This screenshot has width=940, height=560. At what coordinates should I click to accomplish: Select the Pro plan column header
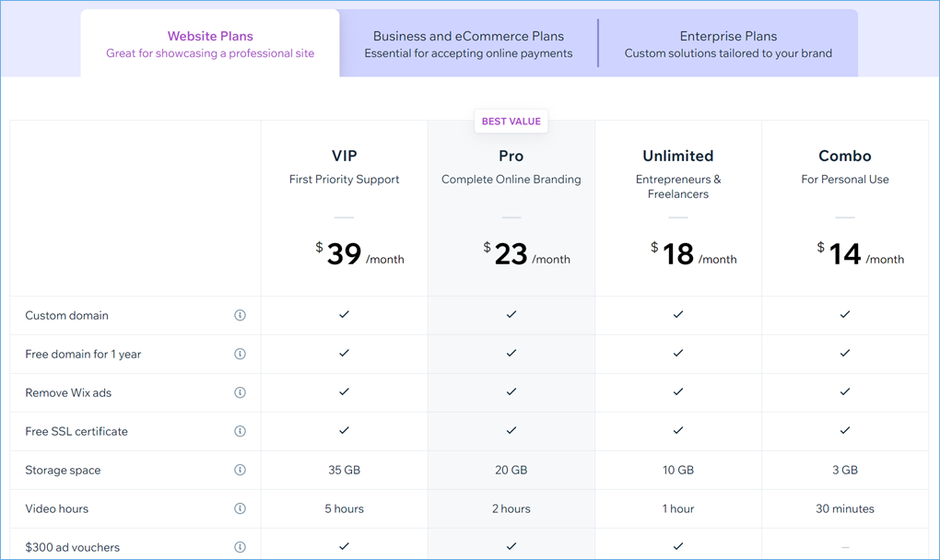click(x=511, y=156)
